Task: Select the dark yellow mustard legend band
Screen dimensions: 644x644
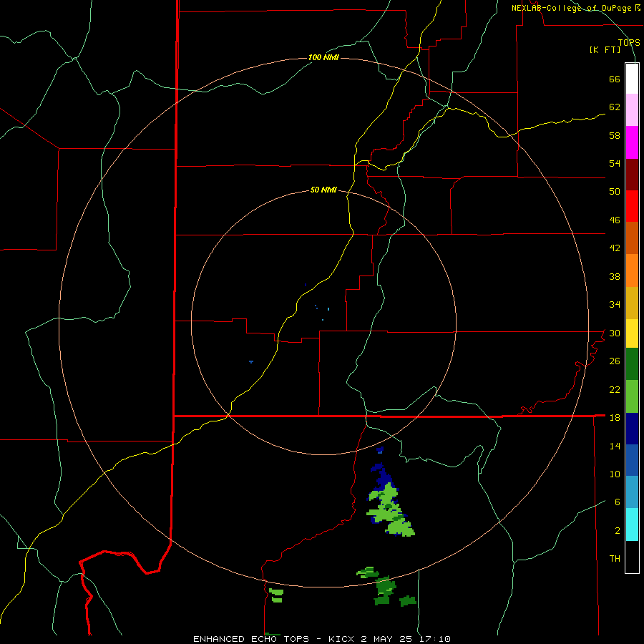Action: pyautogui.click(x=632, y=303)
